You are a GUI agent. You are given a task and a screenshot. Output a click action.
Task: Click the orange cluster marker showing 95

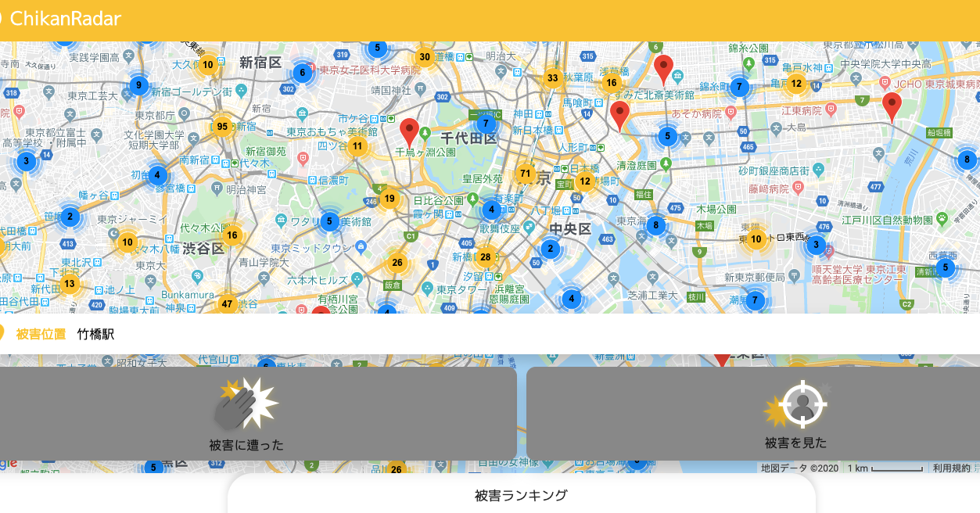pyautogui.click(x=222, y=127)
